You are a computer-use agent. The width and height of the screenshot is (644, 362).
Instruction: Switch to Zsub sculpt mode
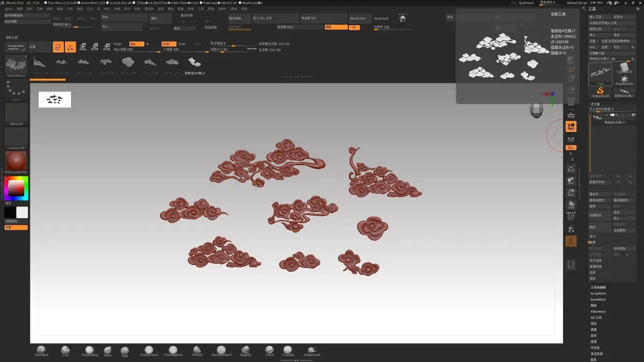pyautogui.click(x=181, y=44)
